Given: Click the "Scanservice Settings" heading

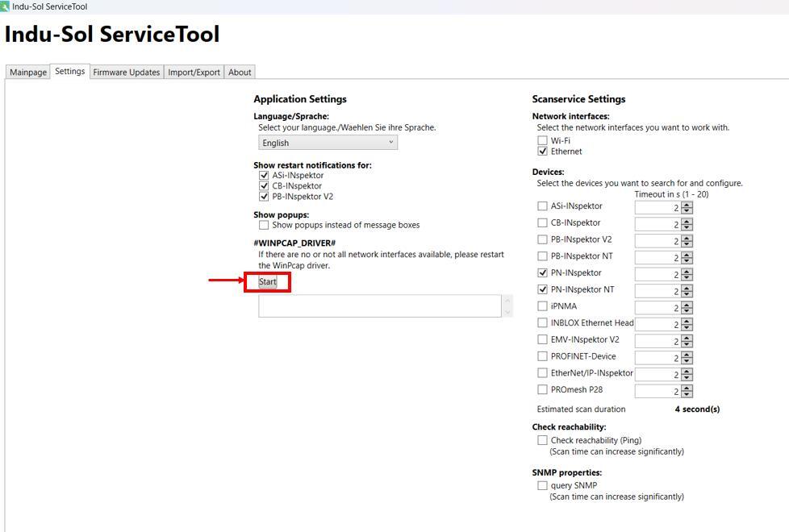Looking at the screenshot, I should point(578,99).
